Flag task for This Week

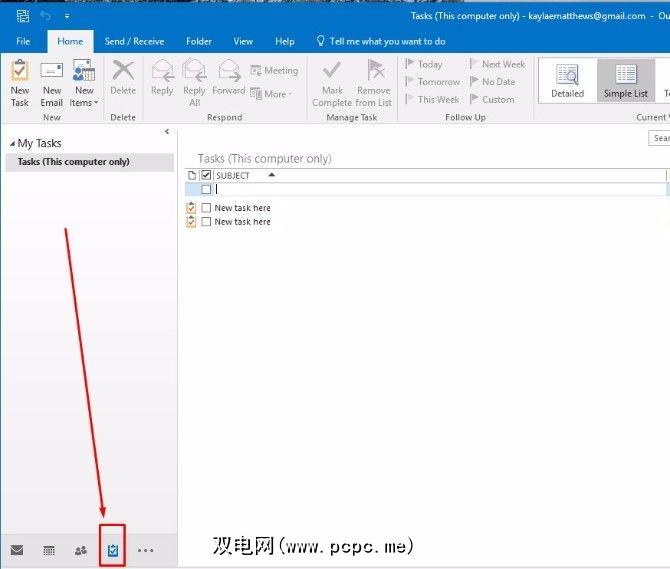coord(432,100)
